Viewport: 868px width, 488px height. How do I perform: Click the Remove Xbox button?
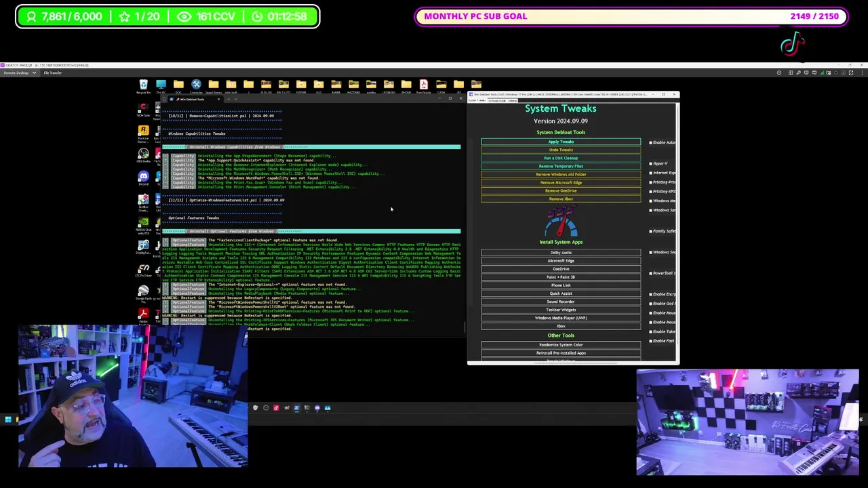point(561,199)
